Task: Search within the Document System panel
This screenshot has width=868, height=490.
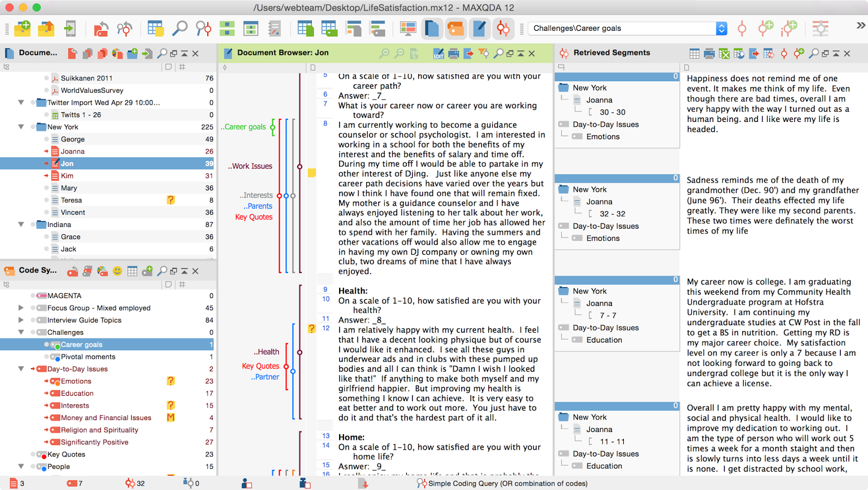Action: pos(162,53)
